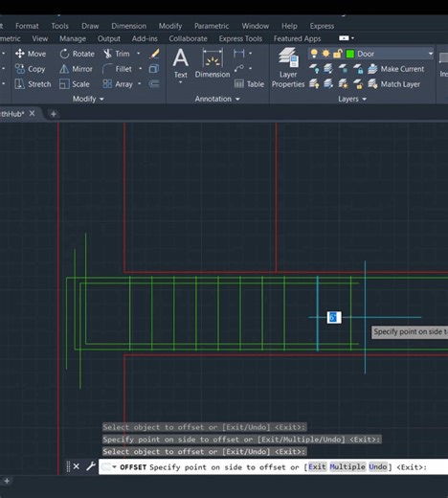Click Thaw All Layers icon
The image size is (448, 498).
click(343, 84)
